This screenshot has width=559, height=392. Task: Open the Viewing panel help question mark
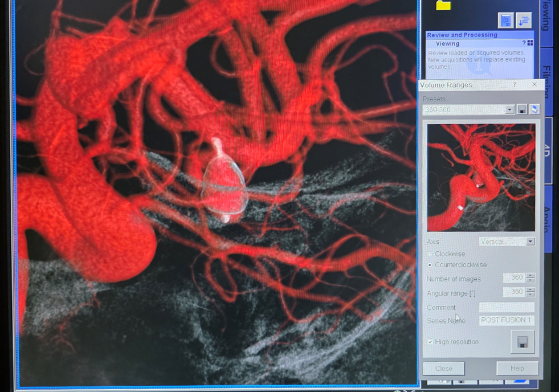(x=524, y=43)
